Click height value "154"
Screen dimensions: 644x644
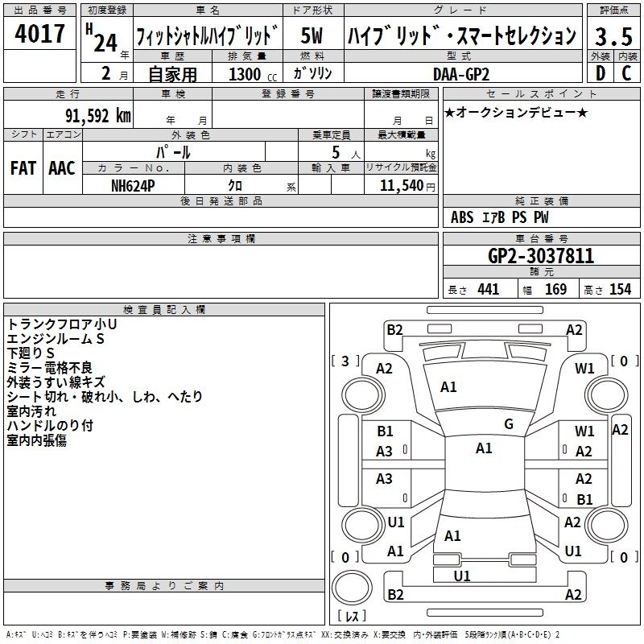[620, 290]
